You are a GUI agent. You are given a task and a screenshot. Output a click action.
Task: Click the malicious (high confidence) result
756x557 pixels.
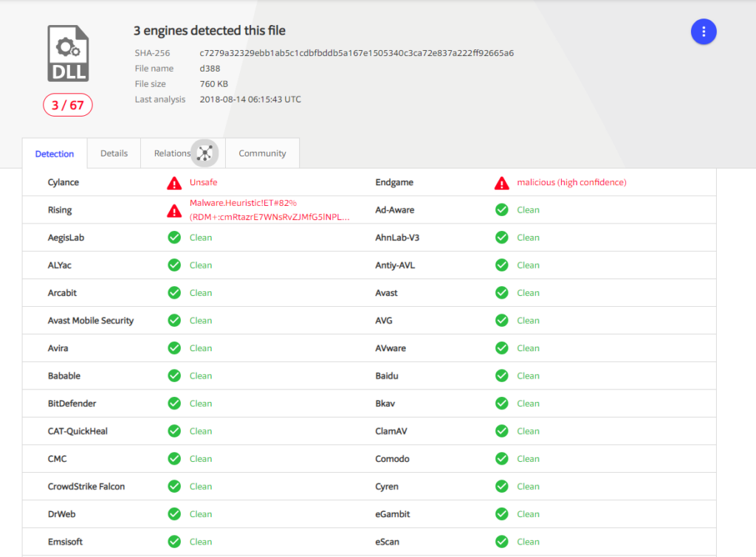point(572,182)
